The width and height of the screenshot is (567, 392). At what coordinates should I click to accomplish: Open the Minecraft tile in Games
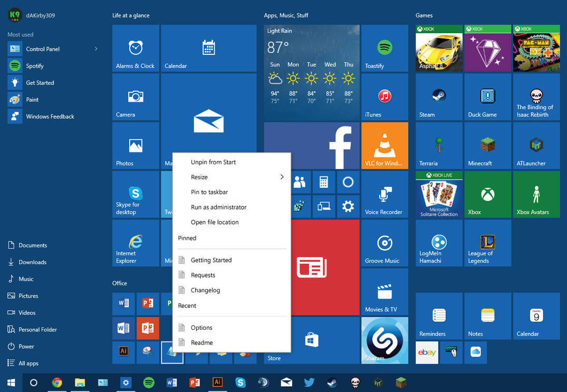[488, 146]
